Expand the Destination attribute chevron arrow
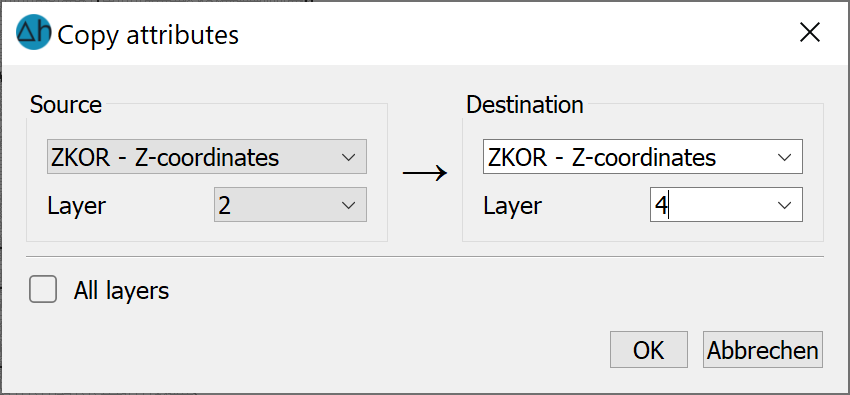Viewport: 850px width, 395px height. point(784,158)
